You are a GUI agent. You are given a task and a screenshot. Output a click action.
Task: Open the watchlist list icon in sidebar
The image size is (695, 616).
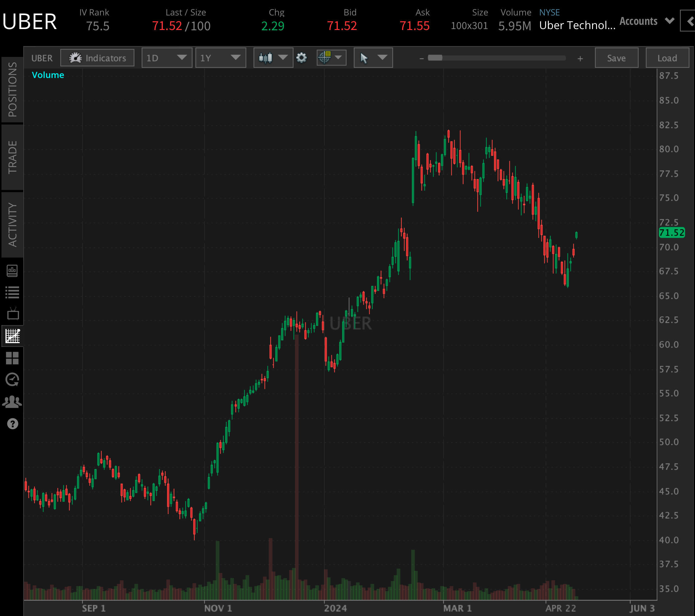click(13, 292)
